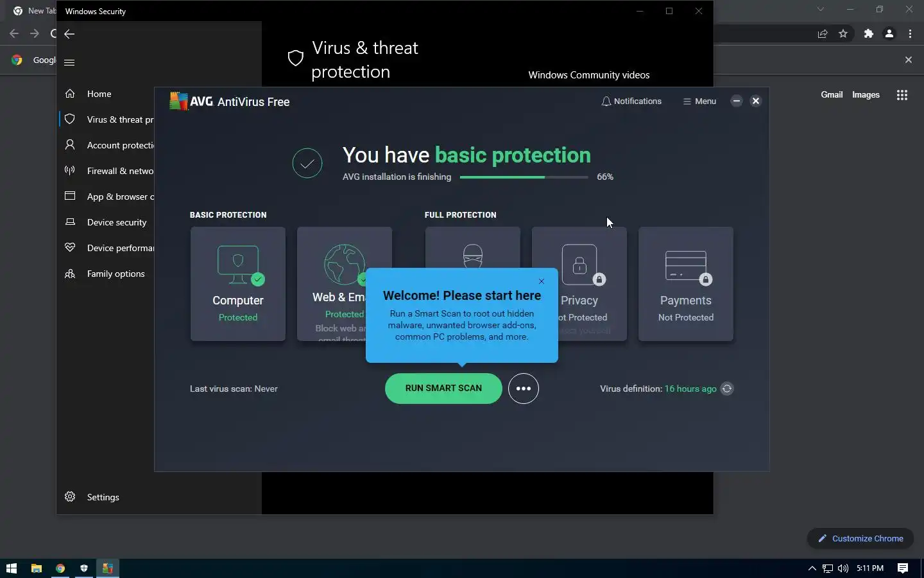
Task: Open network icon in system tray
Action: 828,568
